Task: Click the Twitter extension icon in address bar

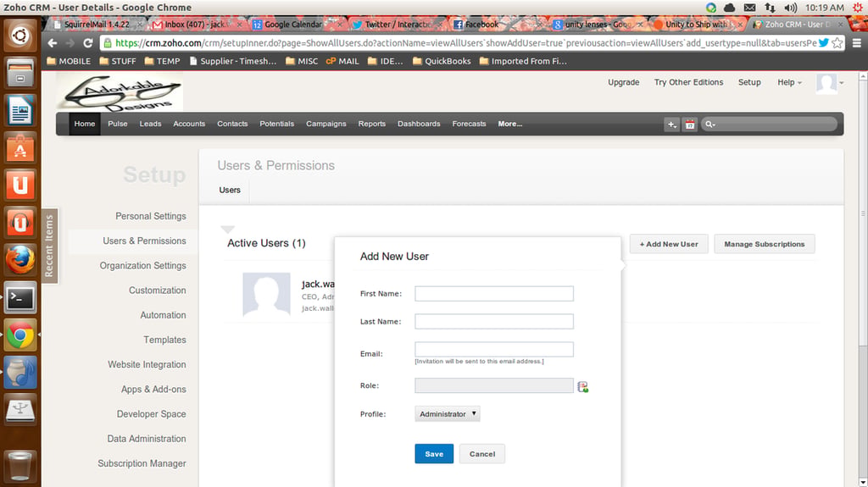Action: coord(824,42)
